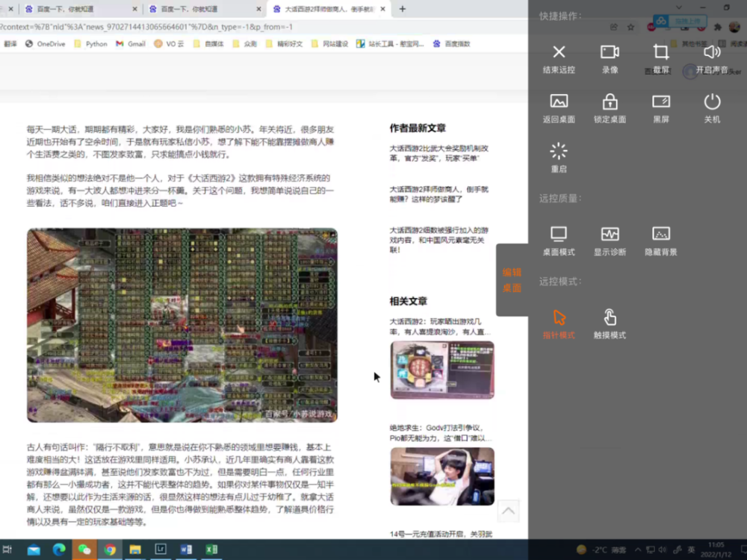Take a screenshot with the 截屏 icon

pyautogui.click(x=661, y=59)
